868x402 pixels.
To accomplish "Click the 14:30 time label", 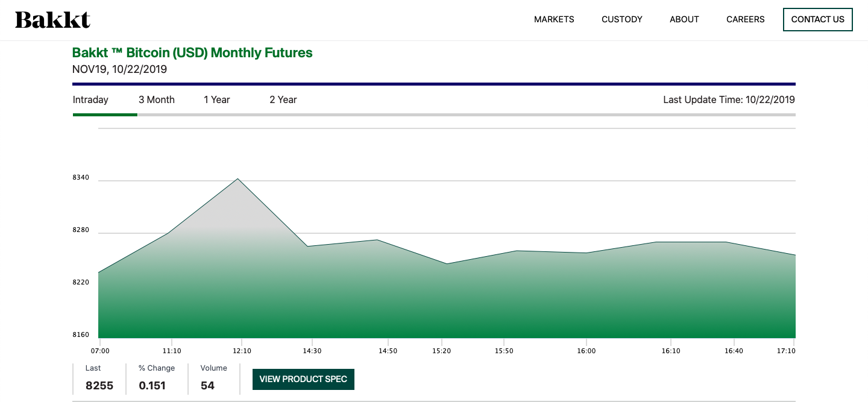I will click(x=312, y=351).
